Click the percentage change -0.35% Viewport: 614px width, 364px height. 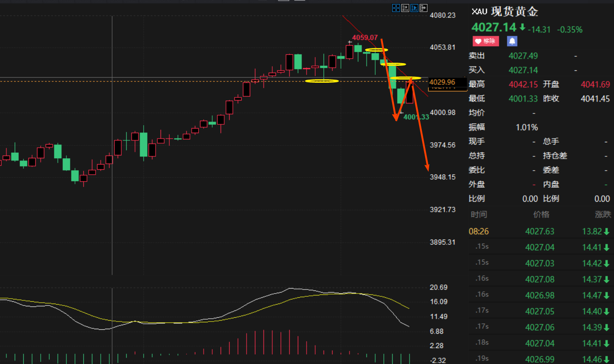(570, 30)
